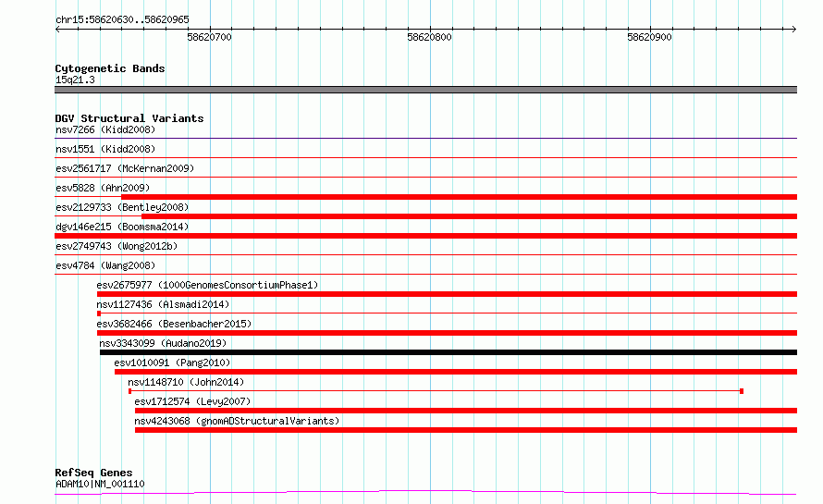Image resolution: width=823 pixels, height=504 pixels.
Task: Open variant esv3682466 (Besenbacher2015)
Action: coord(174,324)
